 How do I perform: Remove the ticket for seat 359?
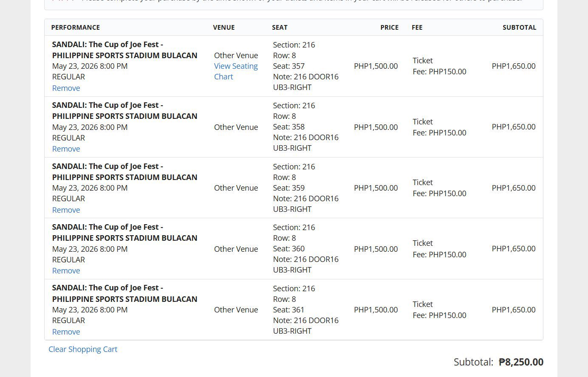point(66,210)
